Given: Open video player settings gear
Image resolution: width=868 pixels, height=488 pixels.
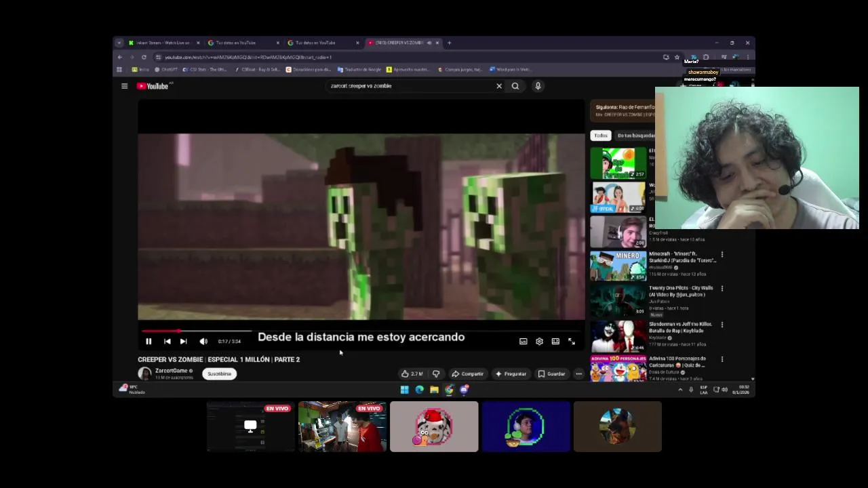Looking at the screenshot, I should pyautogui.click(x=539, y=342).
